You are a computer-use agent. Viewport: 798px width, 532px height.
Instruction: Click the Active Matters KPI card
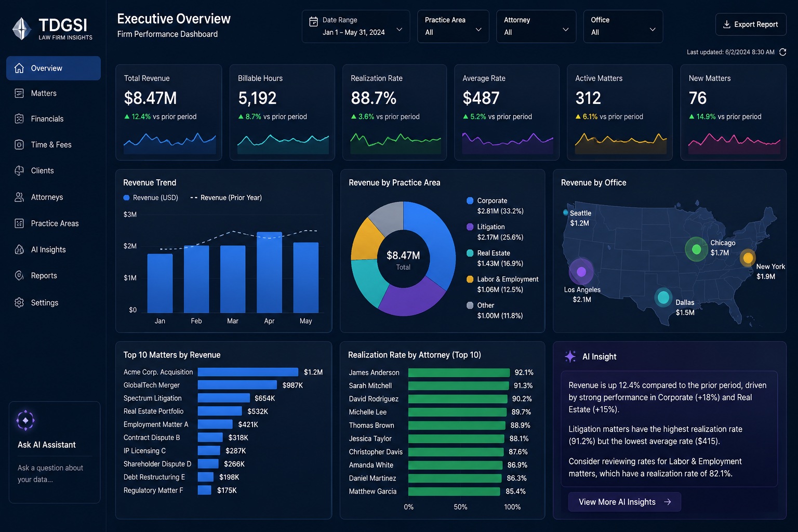pos(620,112)
